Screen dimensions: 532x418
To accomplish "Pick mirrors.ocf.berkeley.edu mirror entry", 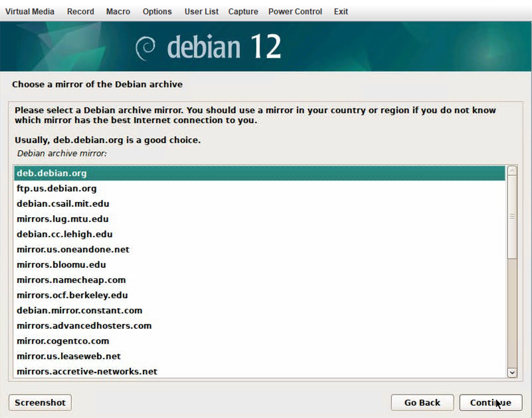I will click(72, 295).
